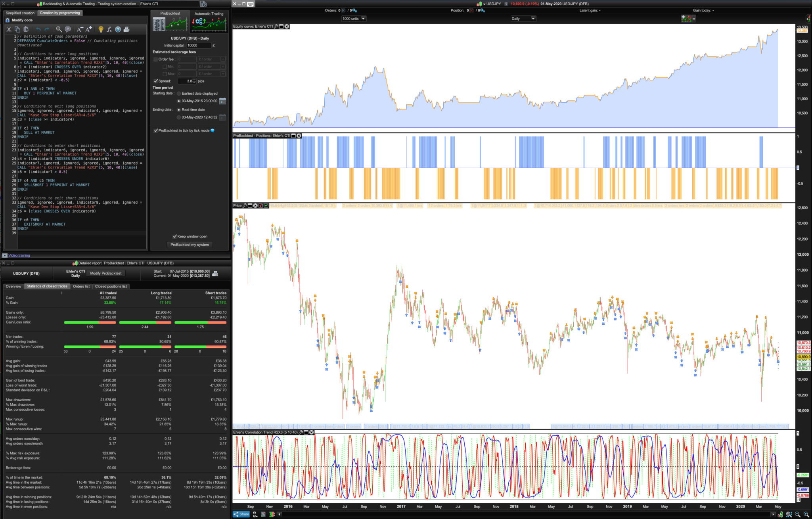The width and height of the screenshot is (812, 519).
Task: Expand the Order fee unit dropdown
Action: tap(223, 59)
